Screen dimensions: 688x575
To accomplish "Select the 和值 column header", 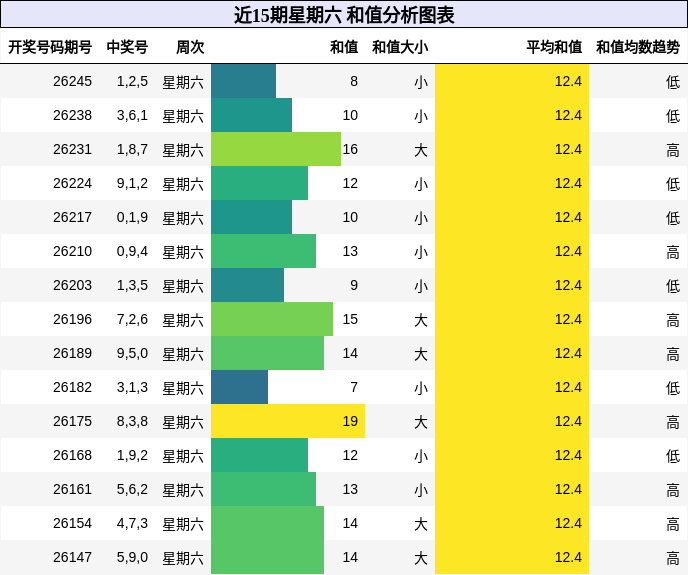I will pyautogui.click(x=344, y=47).
